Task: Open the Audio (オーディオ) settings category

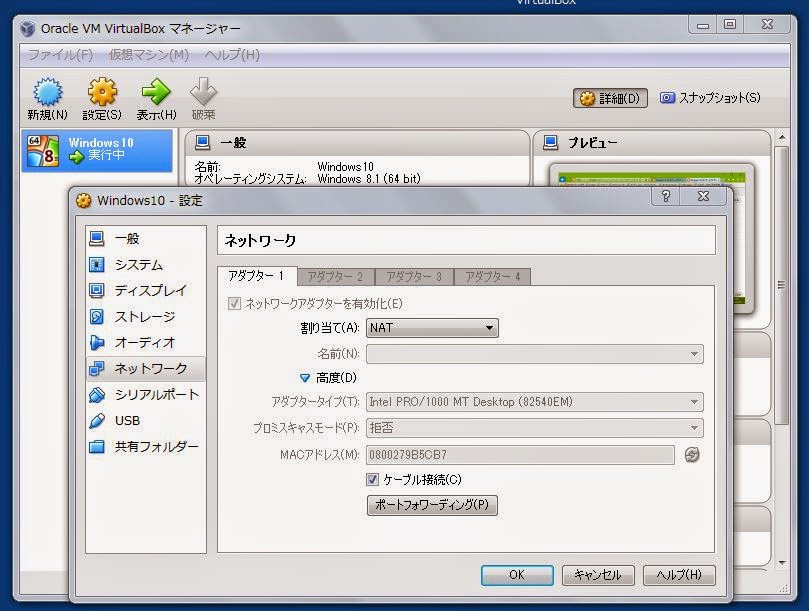Action: click(x=145, y=342)
